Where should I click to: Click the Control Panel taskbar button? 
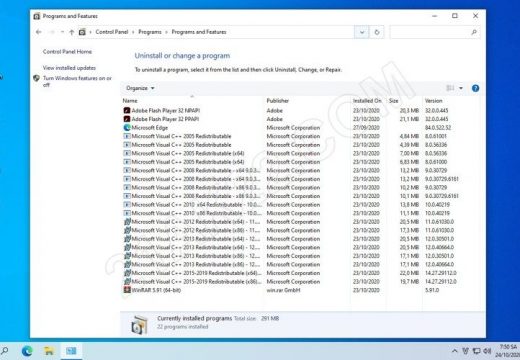(x=71, y=351)
